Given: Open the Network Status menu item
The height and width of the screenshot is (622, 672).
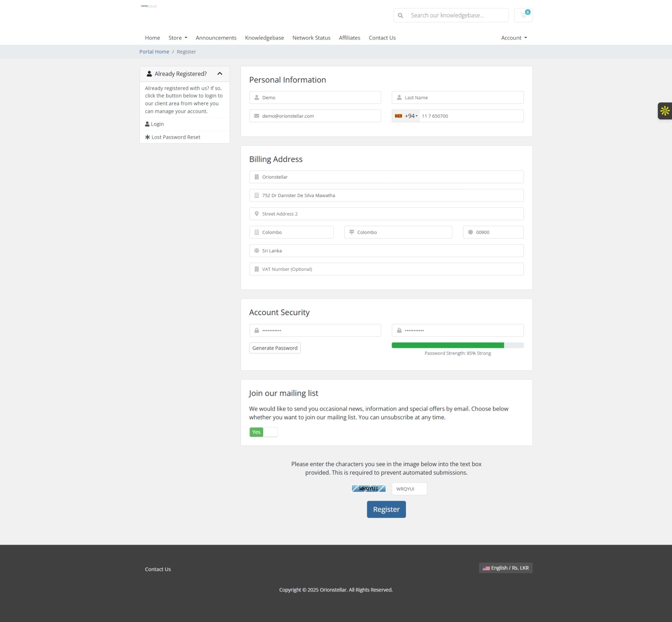Looking at the screenshot, I should click(x=311, y=38).
